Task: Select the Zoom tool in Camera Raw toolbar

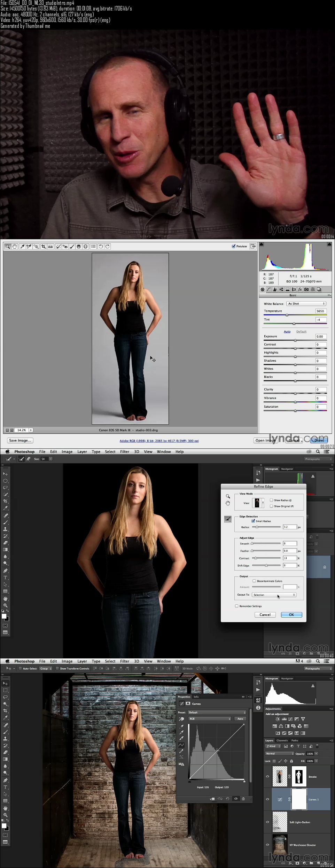Action: [8, 247]
